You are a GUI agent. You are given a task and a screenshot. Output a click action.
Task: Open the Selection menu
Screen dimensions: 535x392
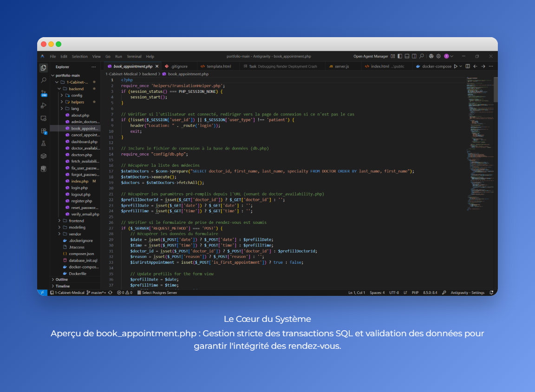pyautogui.click(x=79, y=57)
